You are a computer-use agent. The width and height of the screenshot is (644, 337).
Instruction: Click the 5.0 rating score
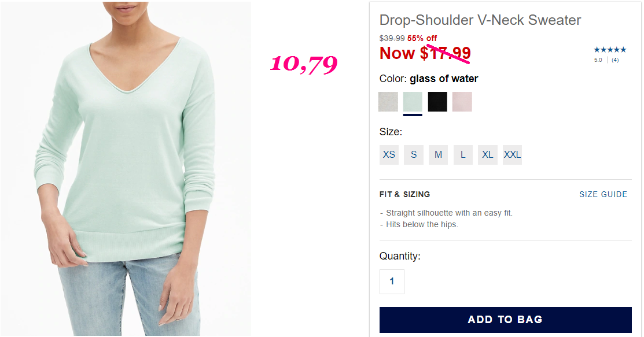tap(598, 60)
